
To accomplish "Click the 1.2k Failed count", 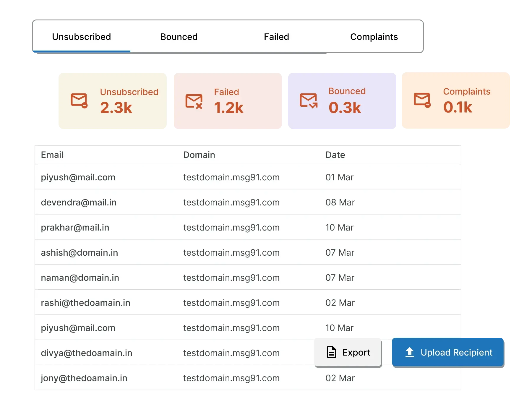I will click(x=229, y=108).
